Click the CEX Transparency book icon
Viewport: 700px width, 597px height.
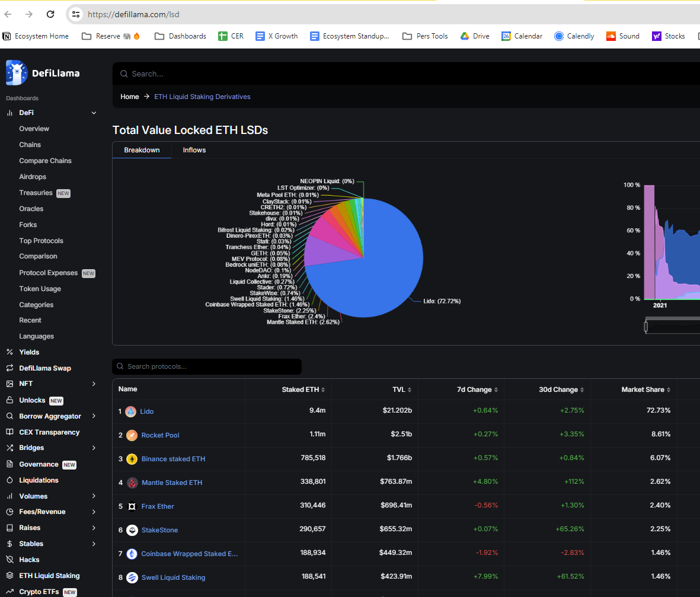(x=10, y=432)
